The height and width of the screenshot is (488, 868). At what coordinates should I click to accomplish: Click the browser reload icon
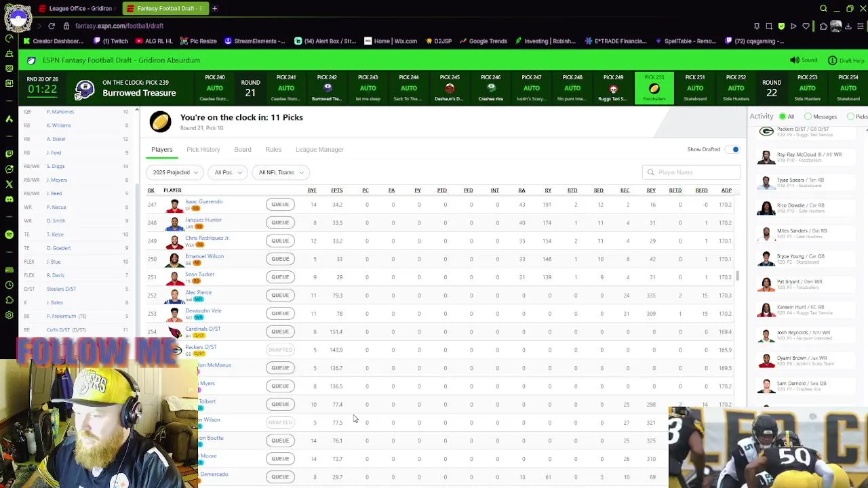(52, 26)
